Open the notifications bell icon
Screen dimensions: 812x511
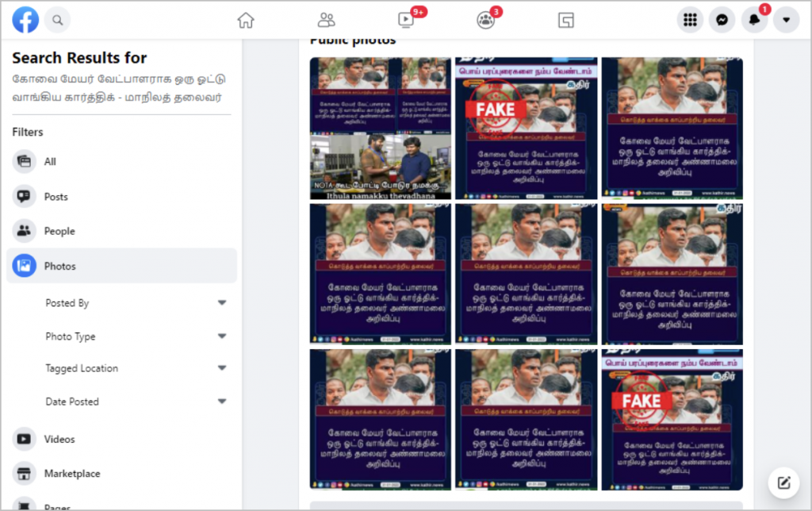click(754, 20)
